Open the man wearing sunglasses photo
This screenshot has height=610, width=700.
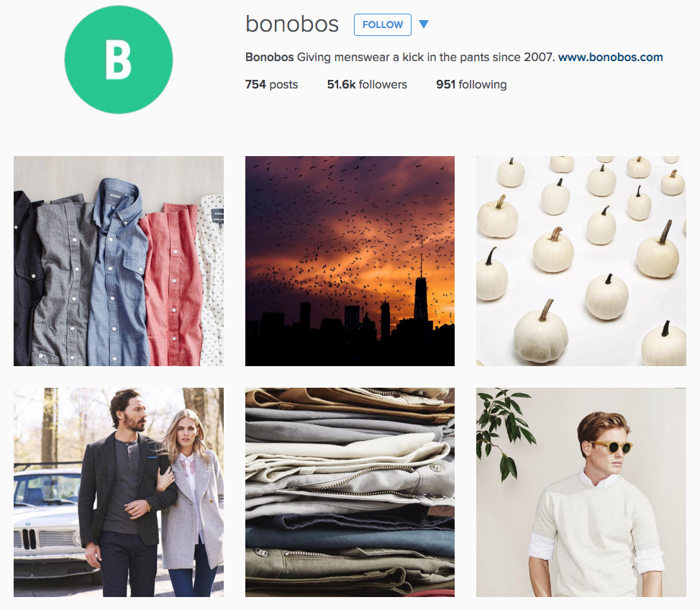581,492
